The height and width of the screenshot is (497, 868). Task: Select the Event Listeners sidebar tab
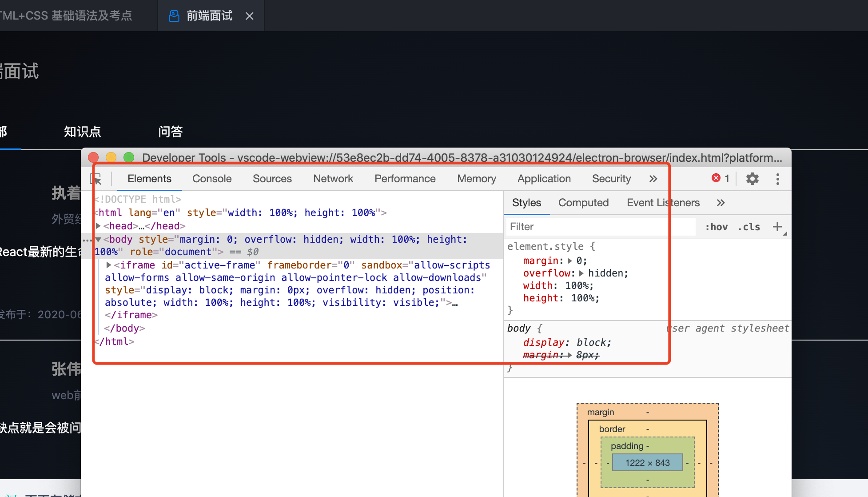click(663, 203)
